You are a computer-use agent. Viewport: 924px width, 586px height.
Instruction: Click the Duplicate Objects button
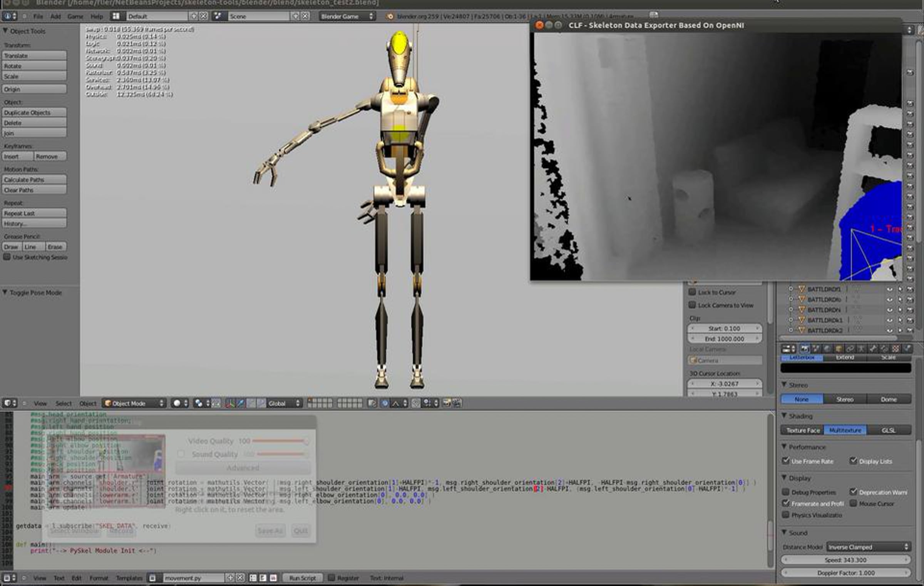[34, 112]
